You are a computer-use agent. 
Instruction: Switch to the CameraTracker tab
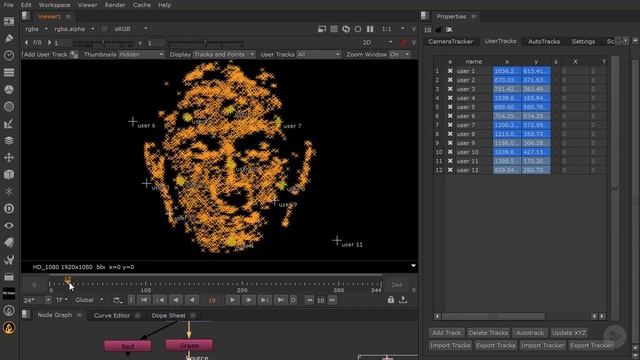(x=450, y=41)
